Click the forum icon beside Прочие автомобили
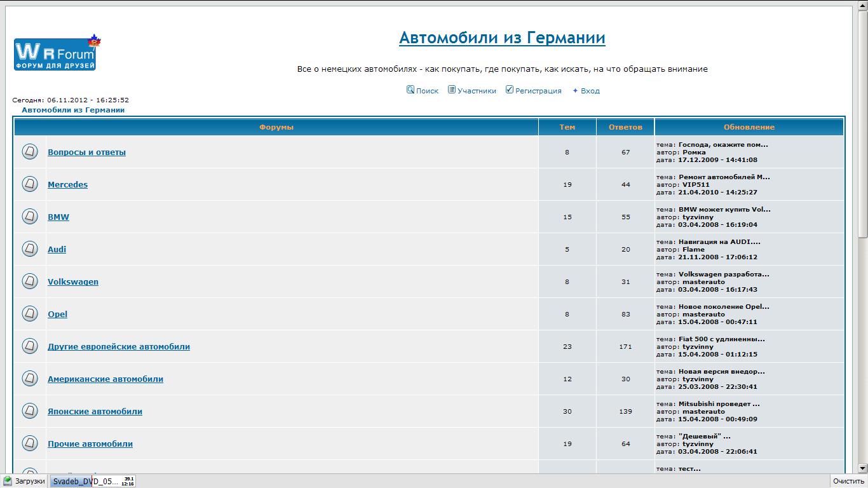 [x=30, y=443]
